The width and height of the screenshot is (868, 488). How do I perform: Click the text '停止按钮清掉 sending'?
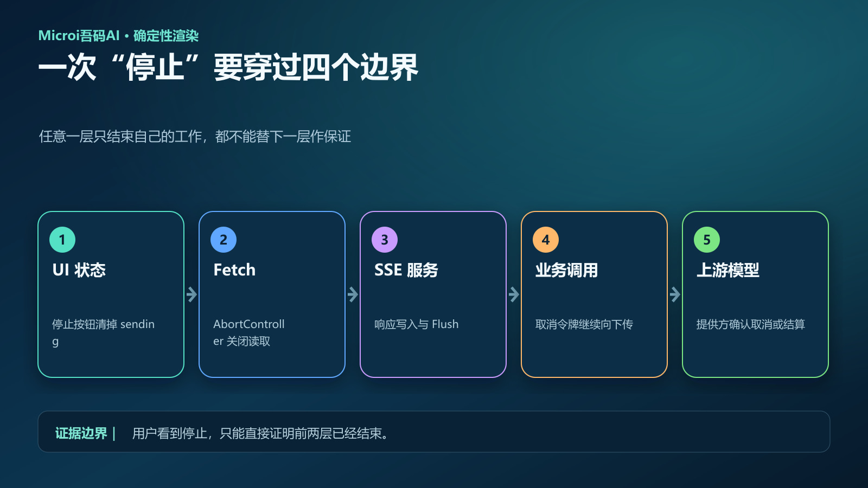[x=103, y=332]
